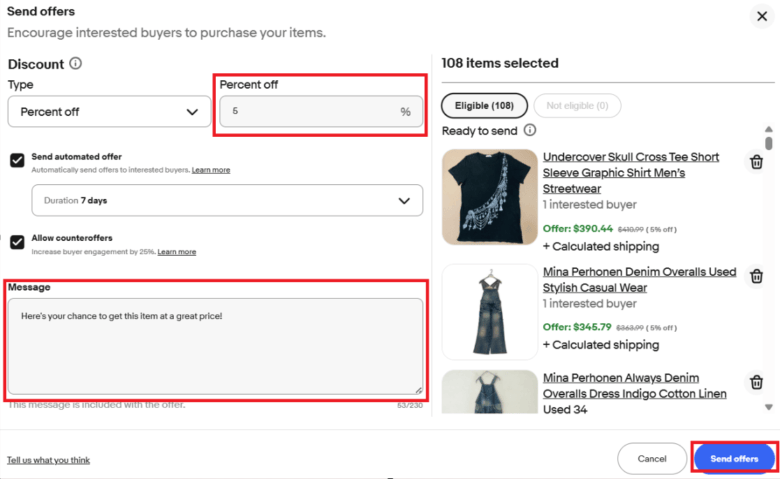
Task: Click the Discount info icon
Action: tap(76, 63)
